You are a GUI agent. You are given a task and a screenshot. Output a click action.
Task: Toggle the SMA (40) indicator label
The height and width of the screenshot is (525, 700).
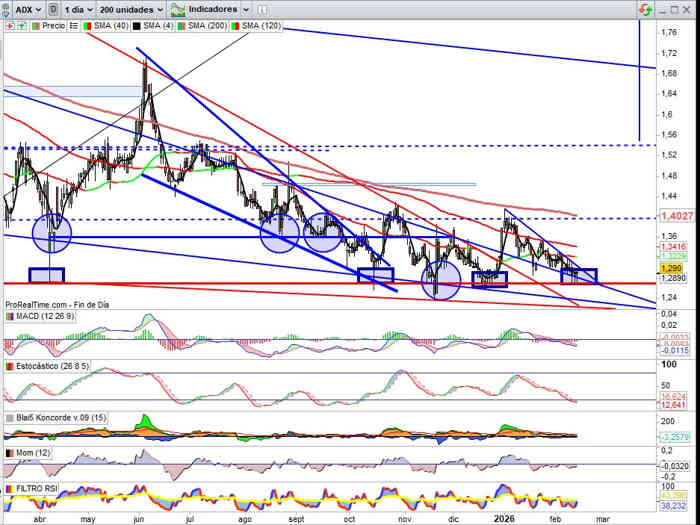pyautogui.click(x=106, y=27)
